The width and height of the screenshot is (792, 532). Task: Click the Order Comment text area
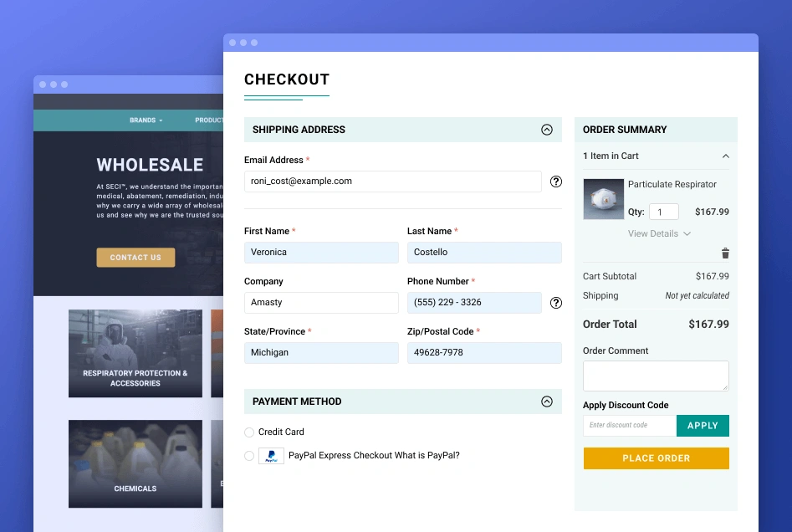click(x=655, y=376)
